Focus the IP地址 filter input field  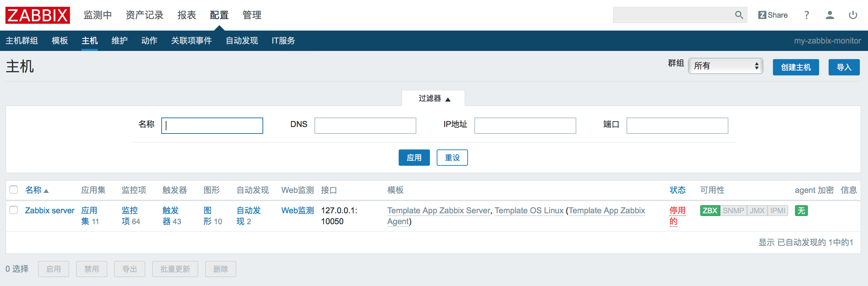click(x=525, y=126)
